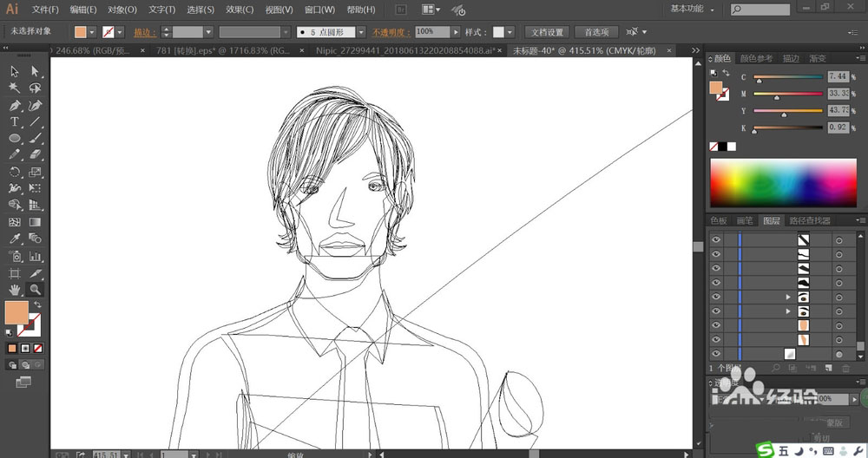Switch to 色板 panel tab
The width and height of the screenshot is (868, 458).
[719, 220]
